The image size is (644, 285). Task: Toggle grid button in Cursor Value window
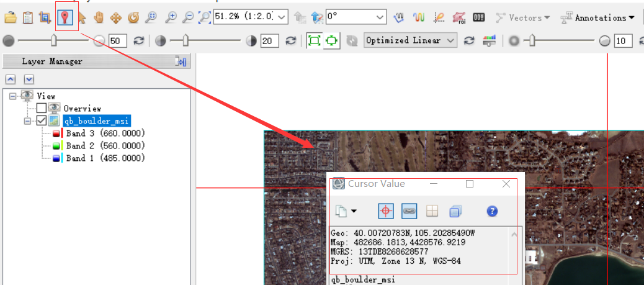[432, 211]
